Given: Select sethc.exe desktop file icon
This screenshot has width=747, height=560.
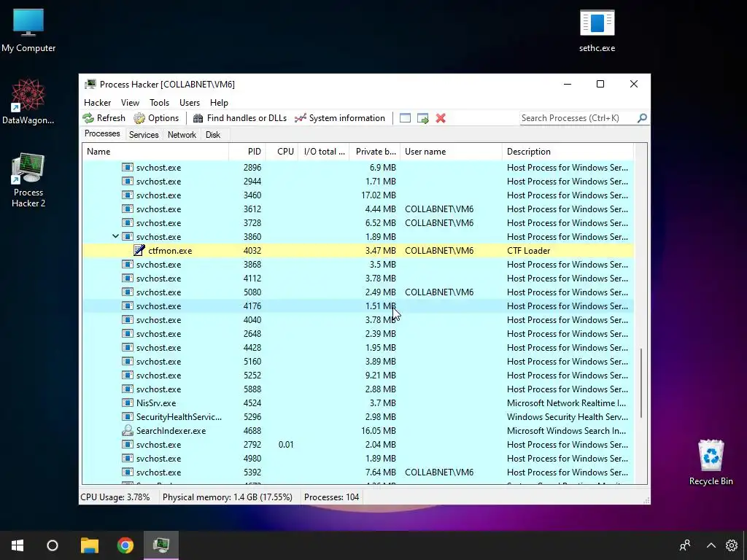Looking at the screenshot, I should tap(597, 30).
